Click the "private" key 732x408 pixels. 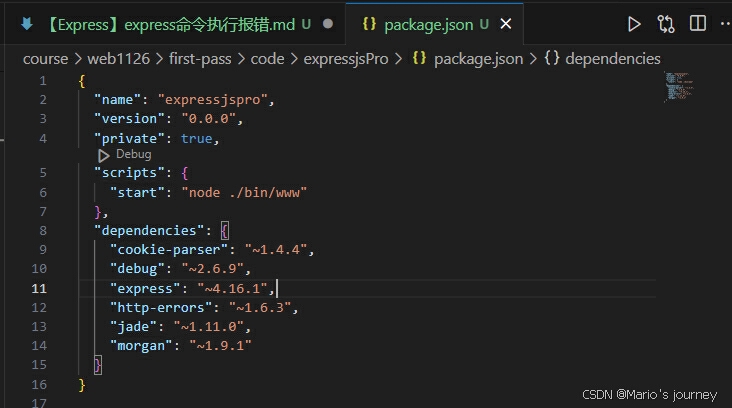pos(129,139)
